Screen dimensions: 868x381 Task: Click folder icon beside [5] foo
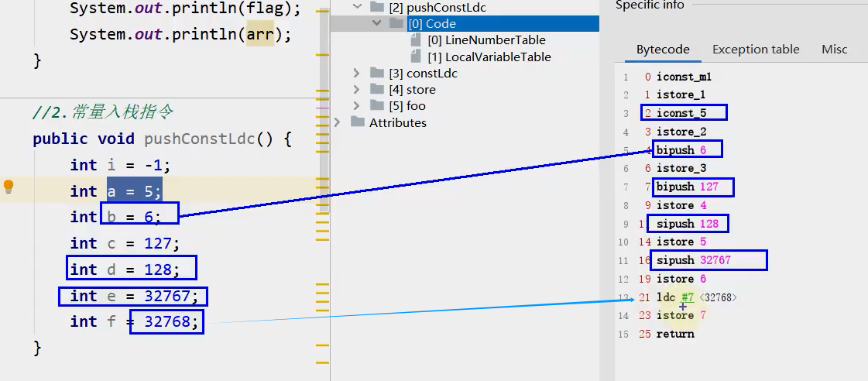pyautogui.click(x=377, y=105)
